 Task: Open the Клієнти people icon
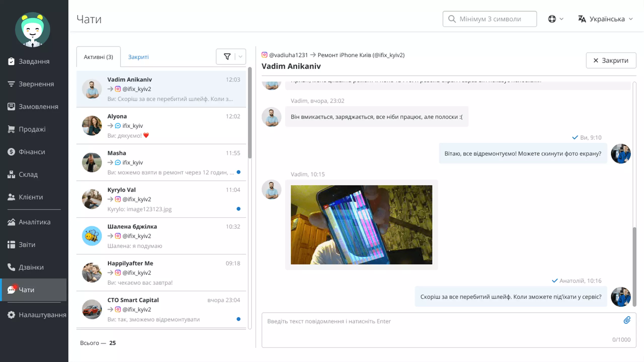point(11,197)
